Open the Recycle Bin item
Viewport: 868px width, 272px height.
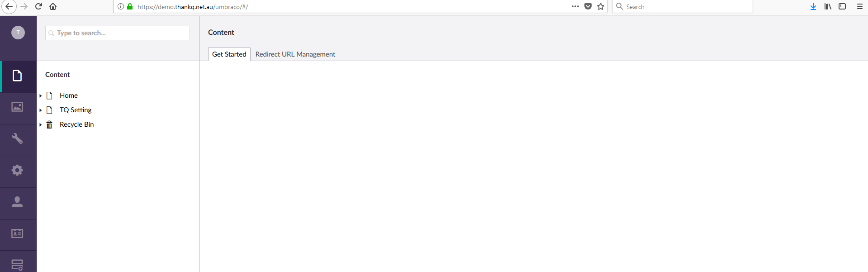76,124
